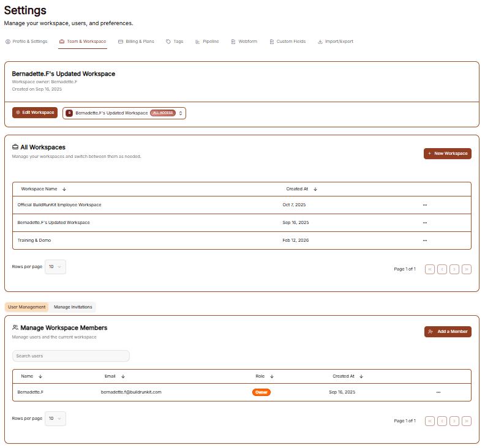Image resolution: width=485 pixels, height=448 pixels.
Task: Go to previous page of workspaces
Action: [x=442, y=269]
